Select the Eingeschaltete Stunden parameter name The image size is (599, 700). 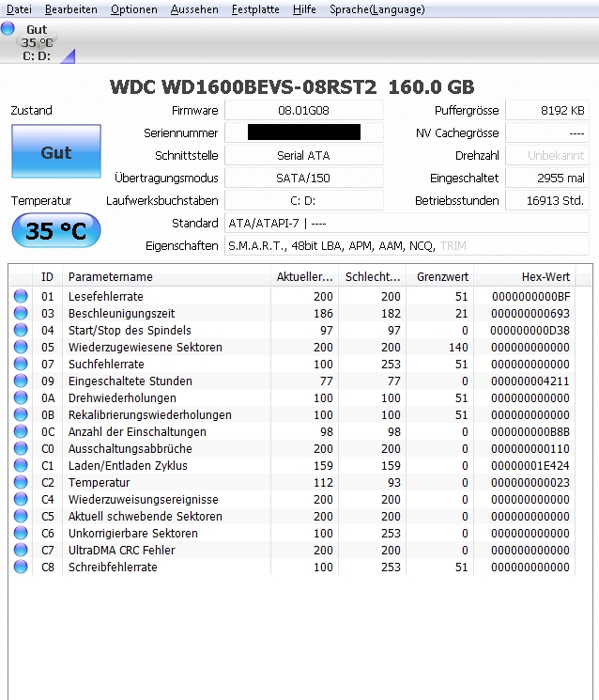131,381
